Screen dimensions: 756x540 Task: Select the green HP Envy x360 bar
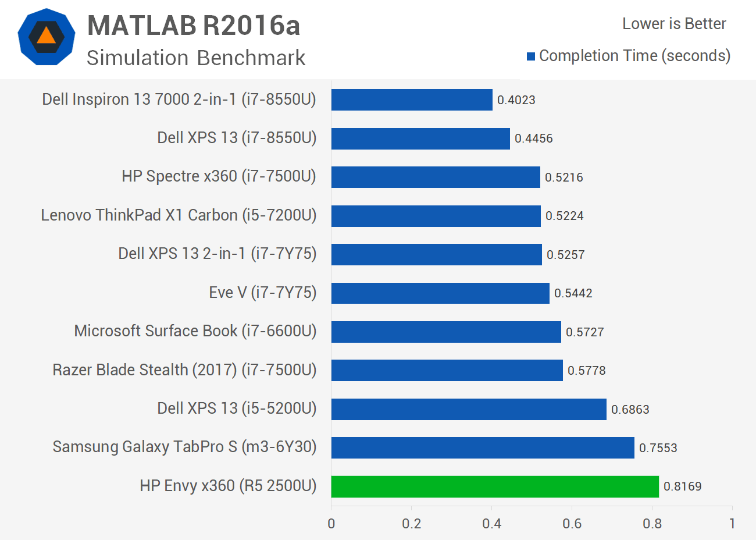tap(495, 486)
